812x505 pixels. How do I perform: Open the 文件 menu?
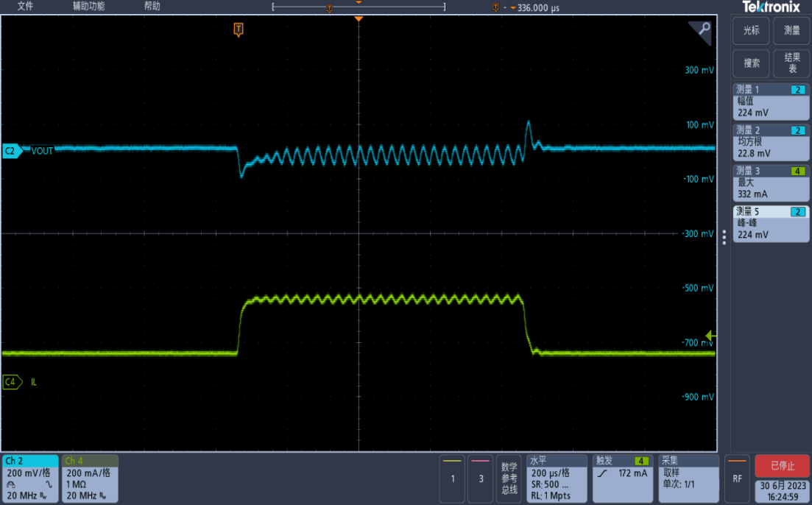(x=25, y=6)
